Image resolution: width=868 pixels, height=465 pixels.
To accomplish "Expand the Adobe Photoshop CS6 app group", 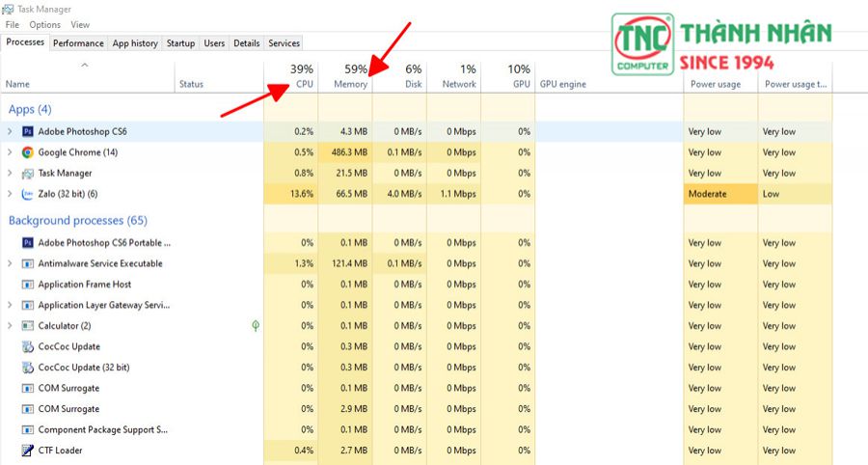I will tap(10, 132).
